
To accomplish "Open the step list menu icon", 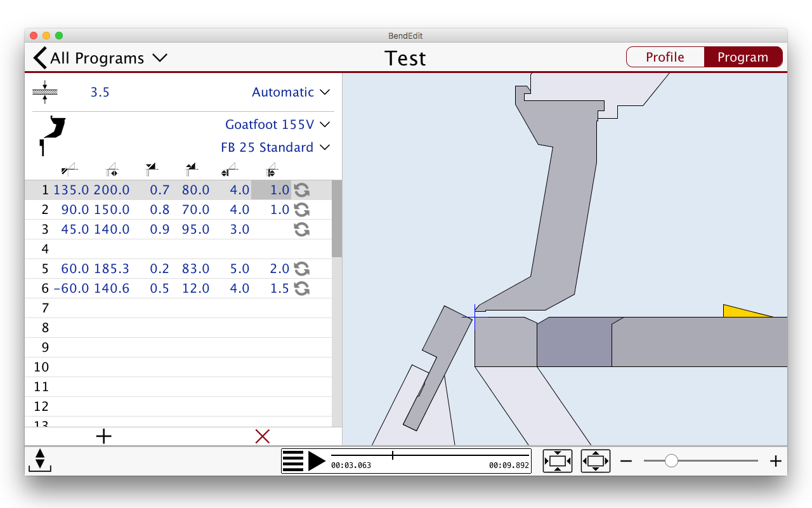I will click(293, 461).
